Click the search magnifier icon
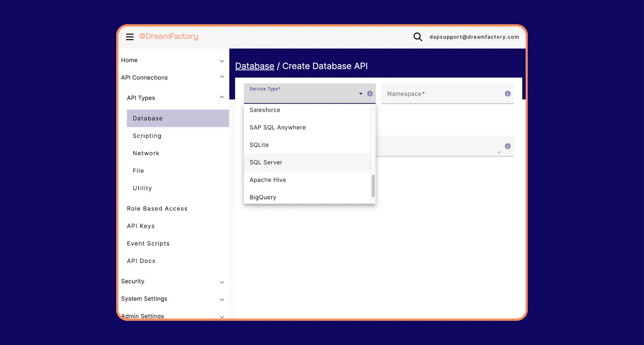Image resolution: width=644 pixels, height=345 pixels. 418,37
